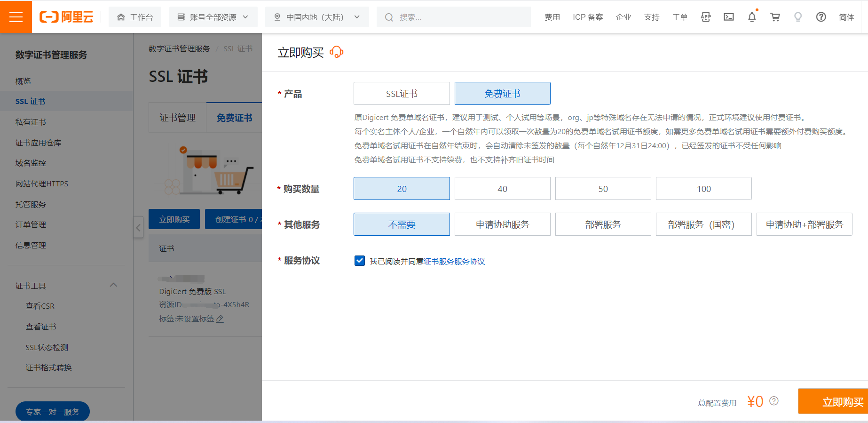Open the notifications bell
The width and height of the screenshot is (868, 423).
(752, 17)
